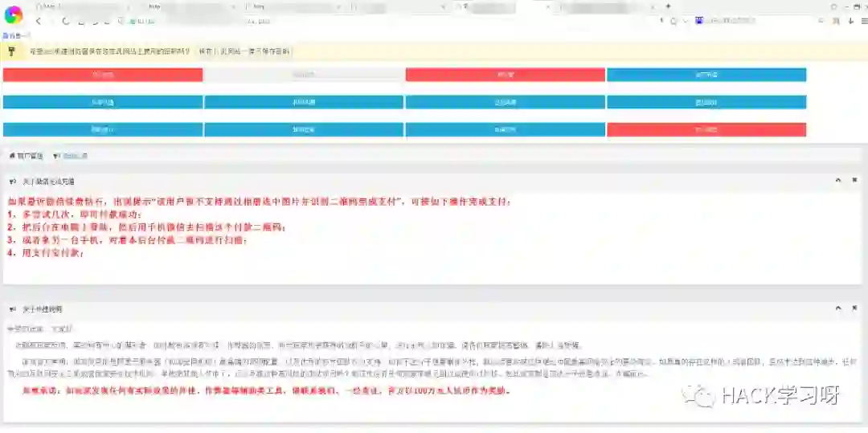The width and height of the screenshot is (868, 433).
Task: Click the only blue button in top row
Action: (x=706, y=75)
